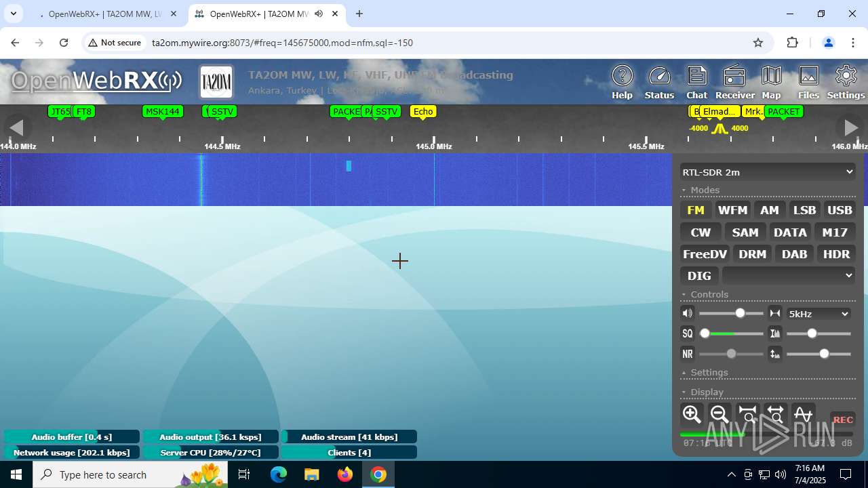This screenshot has height=488, width=868.
Task: Tune to the FT8 bookmark
Action: (84, 112)
